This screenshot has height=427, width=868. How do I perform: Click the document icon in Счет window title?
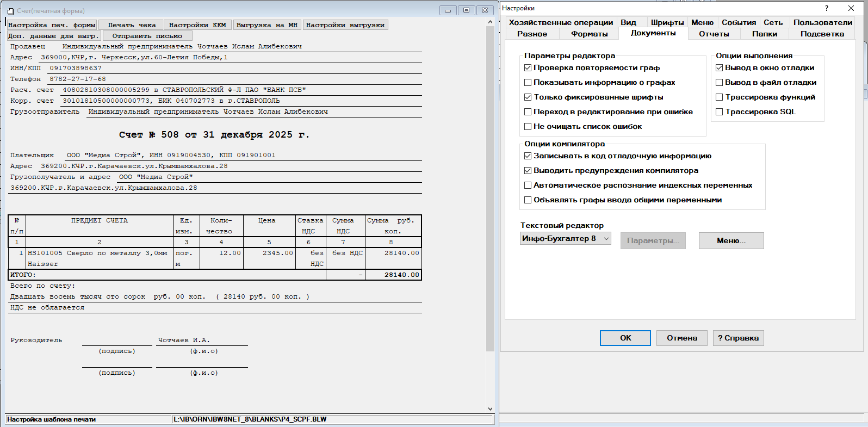pyautogui.click(x=10, y=11)
